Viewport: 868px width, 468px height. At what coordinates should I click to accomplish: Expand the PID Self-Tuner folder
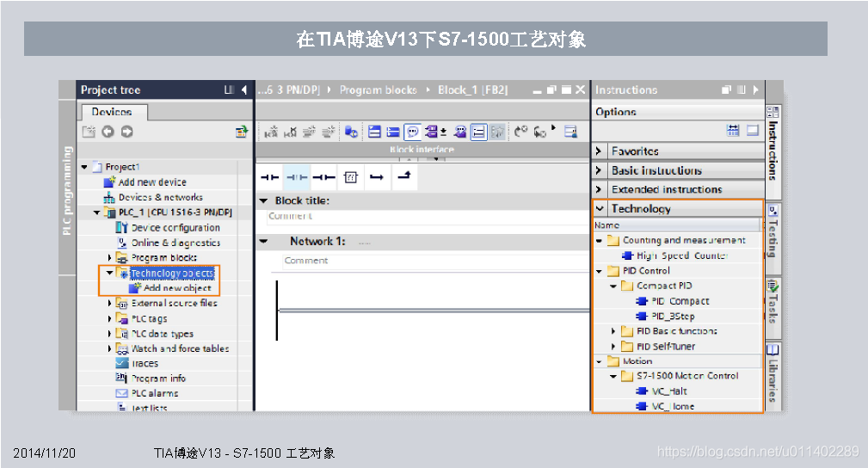pyautogui.click(x=613, y=346)
